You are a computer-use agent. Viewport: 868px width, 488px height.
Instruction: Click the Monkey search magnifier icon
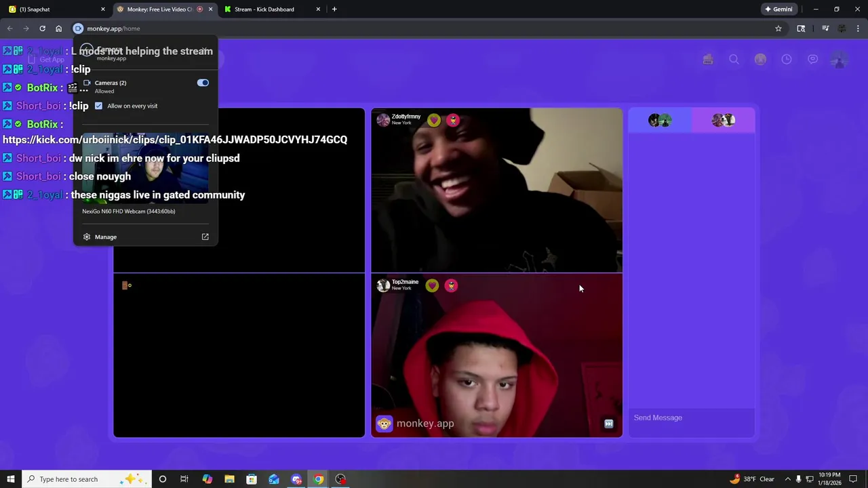click(734, 60)
